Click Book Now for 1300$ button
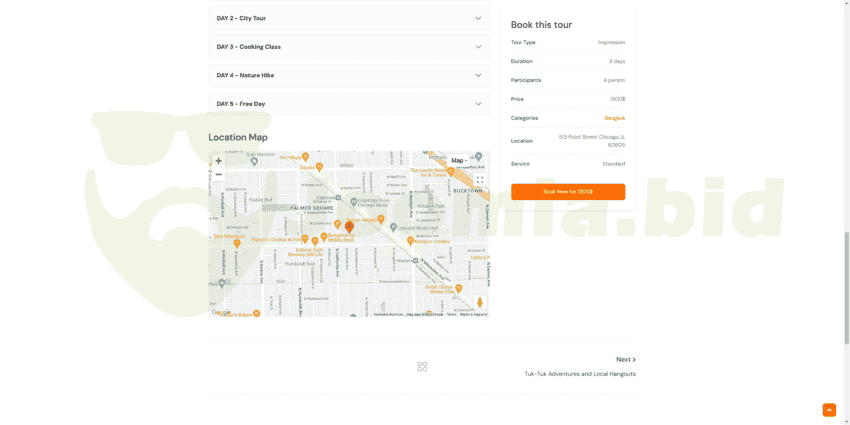This screenshot has height=425, width=850. click(x=568, y=191)
